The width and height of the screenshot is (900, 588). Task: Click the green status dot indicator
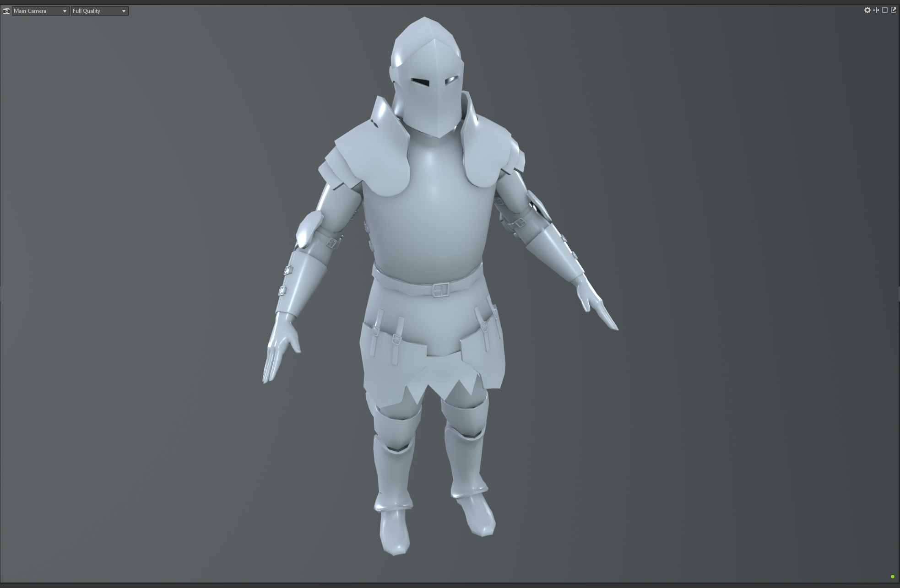[892, 577]
